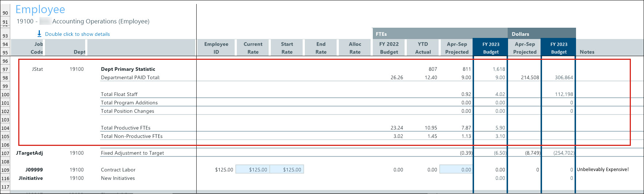Click the FY 2022 Budget column header
644x194 pixels.
coord(389,48)
